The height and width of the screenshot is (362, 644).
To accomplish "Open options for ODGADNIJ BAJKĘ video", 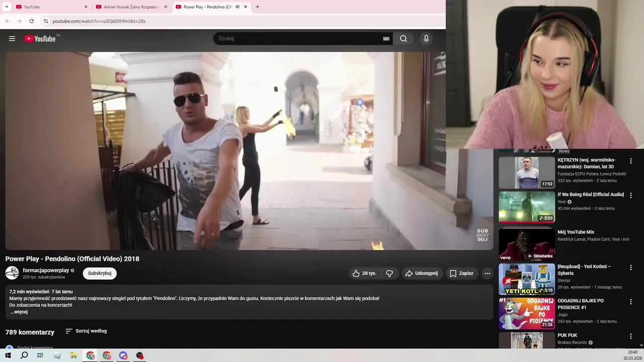I will 631,302.
